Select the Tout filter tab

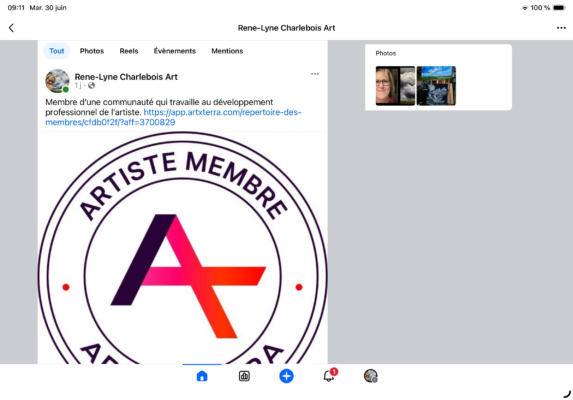tap(57, 51)
